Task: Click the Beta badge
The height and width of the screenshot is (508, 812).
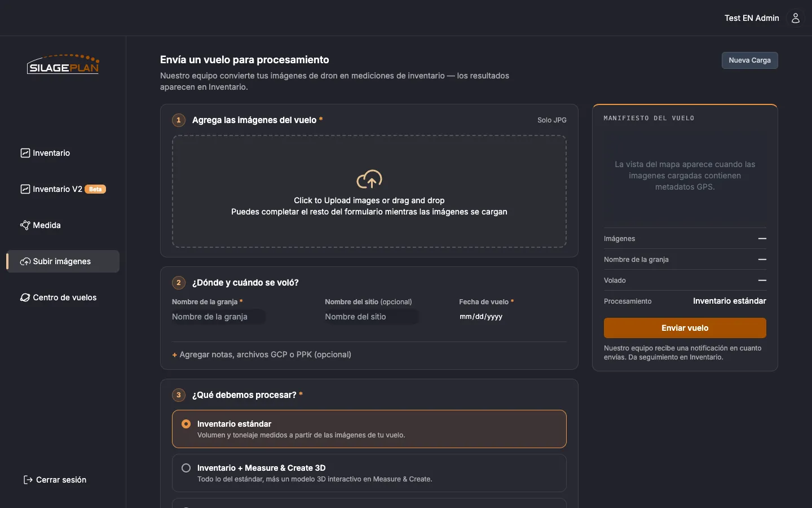Action: click(95, 189)
